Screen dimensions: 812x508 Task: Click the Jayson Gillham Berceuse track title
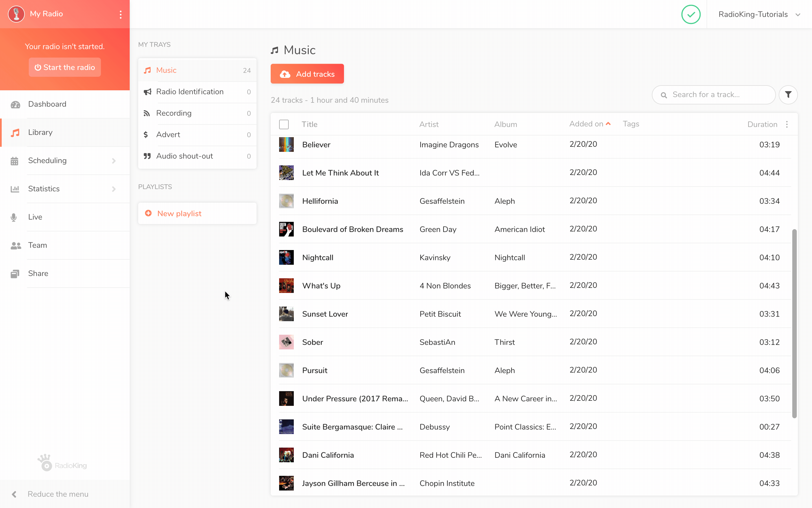pos(353,483)
